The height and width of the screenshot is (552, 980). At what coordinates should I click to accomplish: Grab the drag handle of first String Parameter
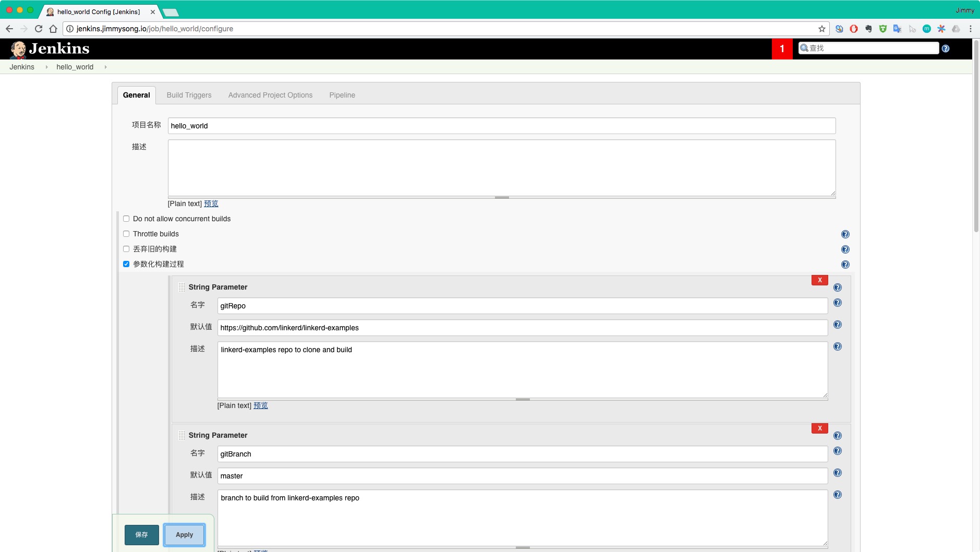tap(182, 287)
